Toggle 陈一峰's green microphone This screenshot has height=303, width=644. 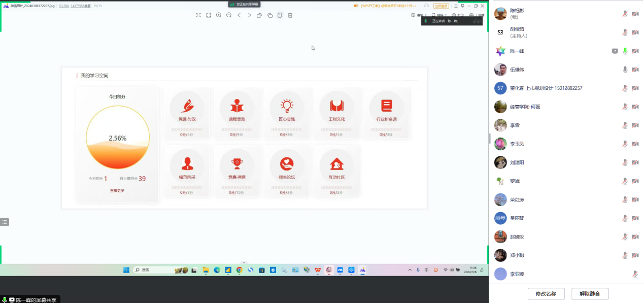coord(625,51)
